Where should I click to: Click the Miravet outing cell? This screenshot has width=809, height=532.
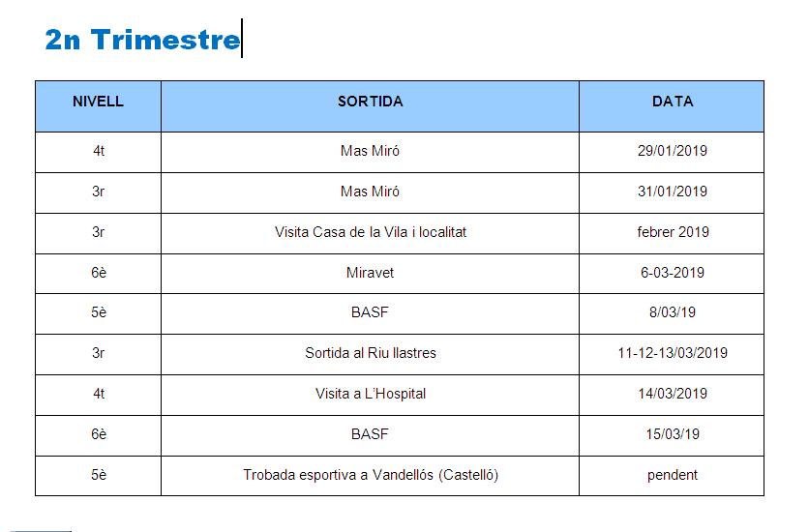click(x=370, y=273)
